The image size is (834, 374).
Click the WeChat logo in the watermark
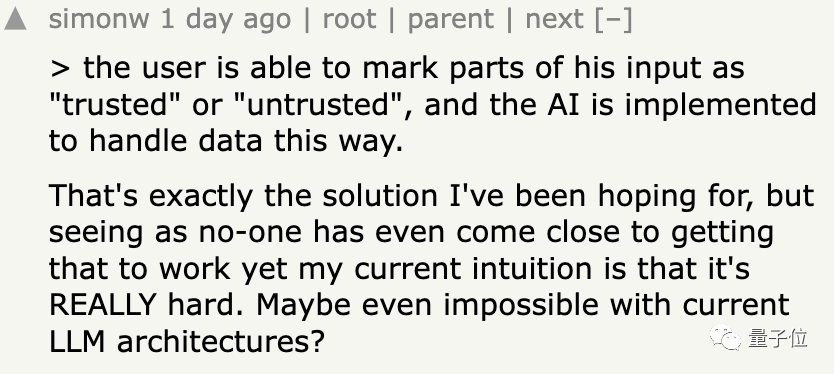(x=724, y=339)
